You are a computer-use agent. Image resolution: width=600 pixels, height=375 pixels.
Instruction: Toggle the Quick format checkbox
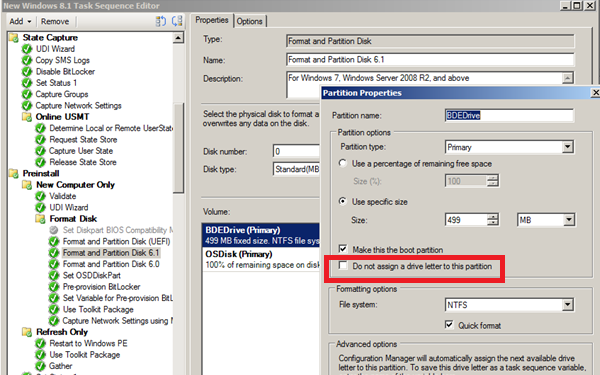[x=449, y=325]
